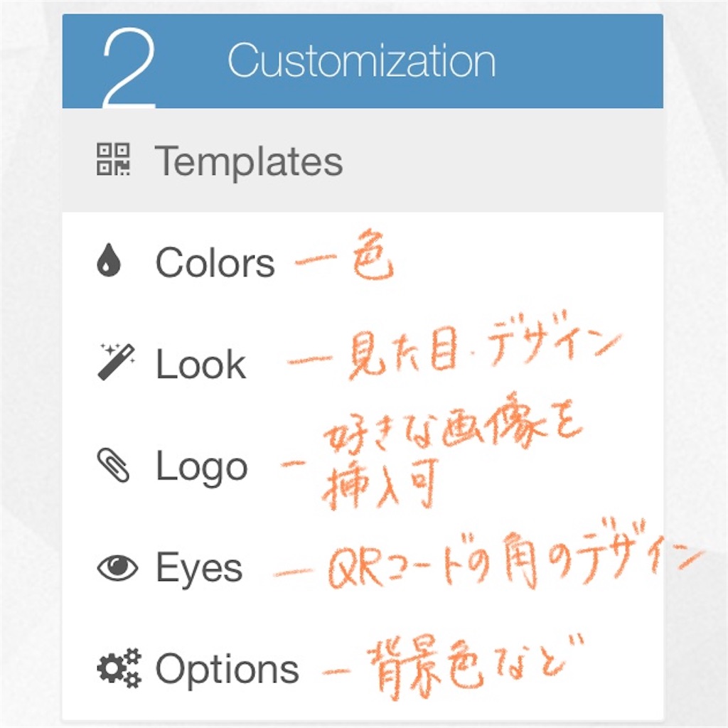Open the Logo settings
The image size is (728, 728).
click(x=202, y=466)
